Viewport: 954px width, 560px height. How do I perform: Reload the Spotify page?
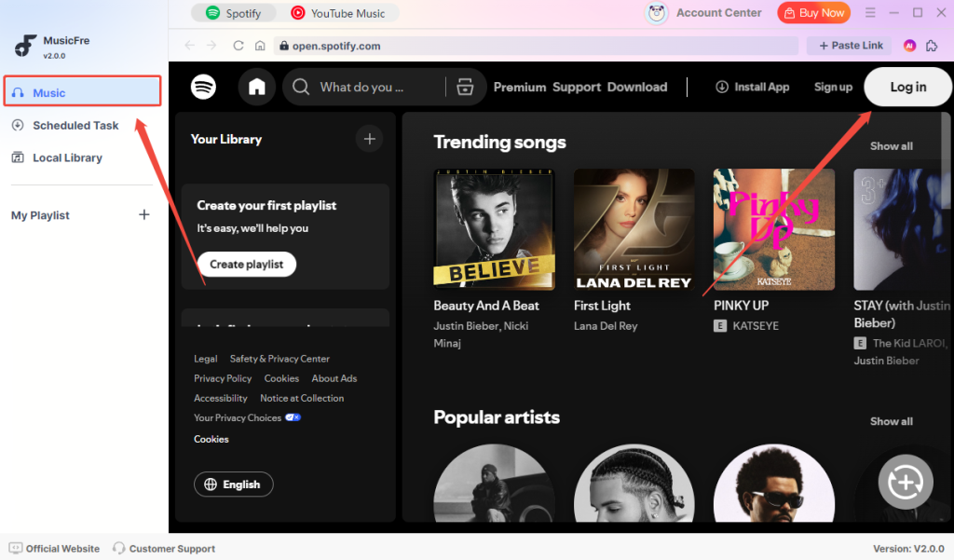[x=238, y=46]
